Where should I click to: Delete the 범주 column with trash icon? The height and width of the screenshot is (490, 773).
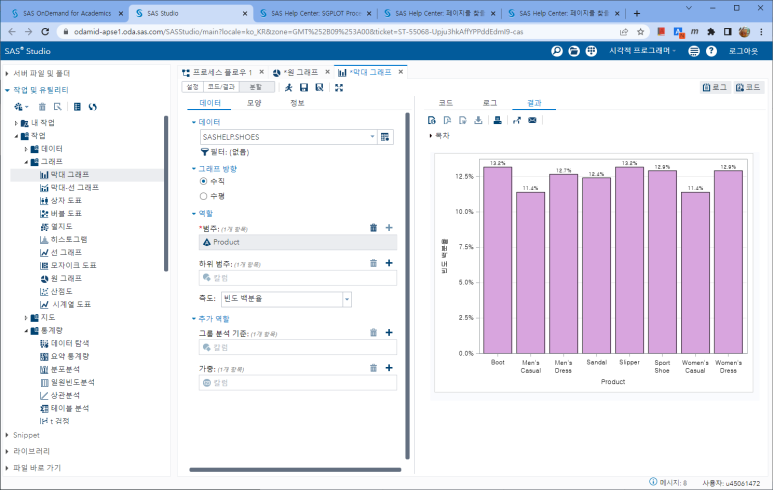click(x=374, y=228)
